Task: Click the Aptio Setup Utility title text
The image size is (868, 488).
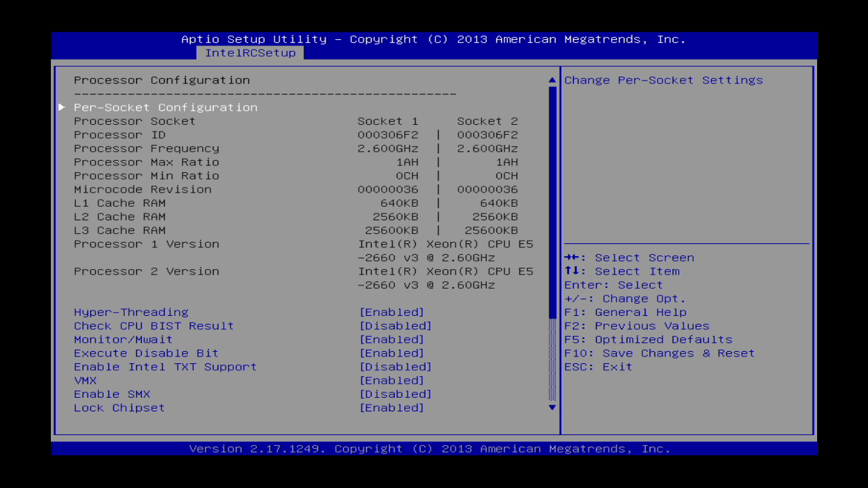Action: [x=434, y=39]
